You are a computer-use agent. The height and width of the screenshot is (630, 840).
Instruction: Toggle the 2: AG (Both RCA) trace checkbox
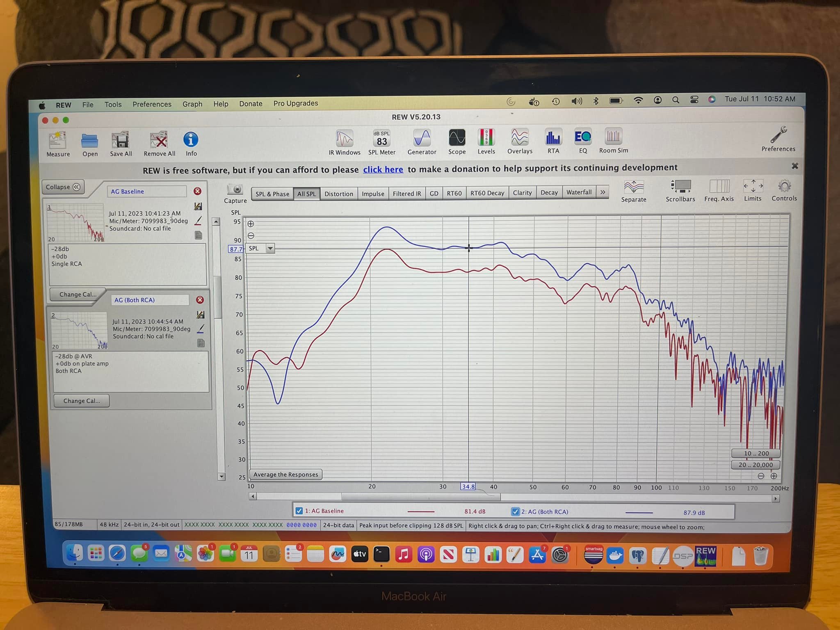[x=515, y=511]
